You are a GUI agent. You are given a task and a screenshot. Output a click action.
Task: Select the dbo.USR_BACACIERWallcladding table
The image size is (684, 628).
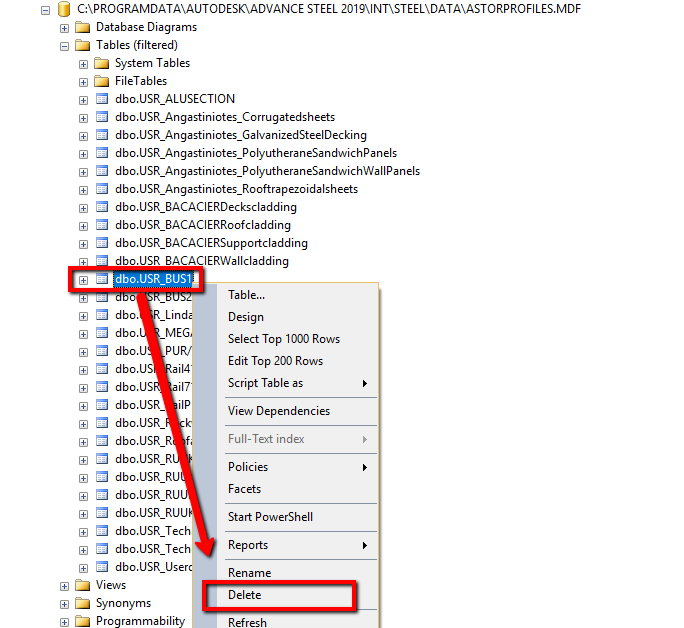[202, 261]
